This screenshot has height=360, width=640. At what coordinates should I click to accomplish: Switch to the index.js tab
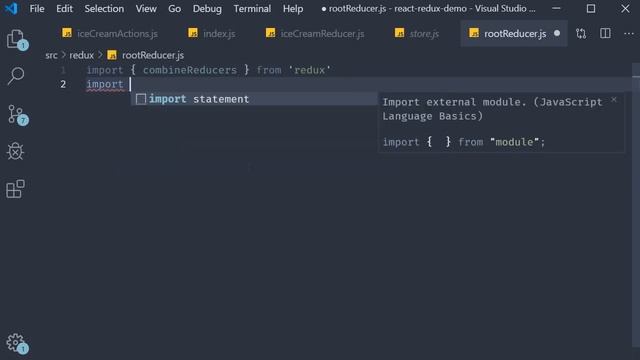click(212, 33)
